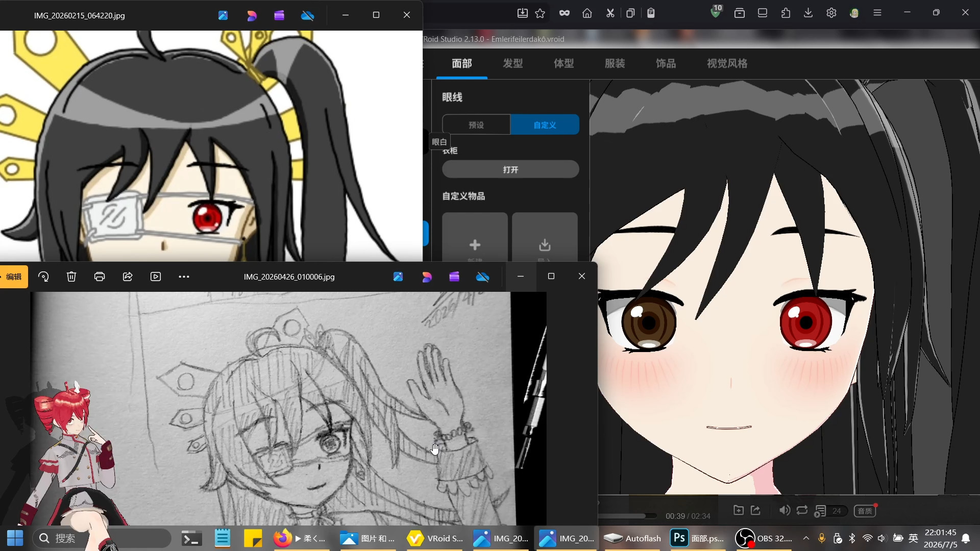Click the mask icon in browser toolbar
Image resolution: width=980 pixels, height=551 pixels.
(564, 13)
